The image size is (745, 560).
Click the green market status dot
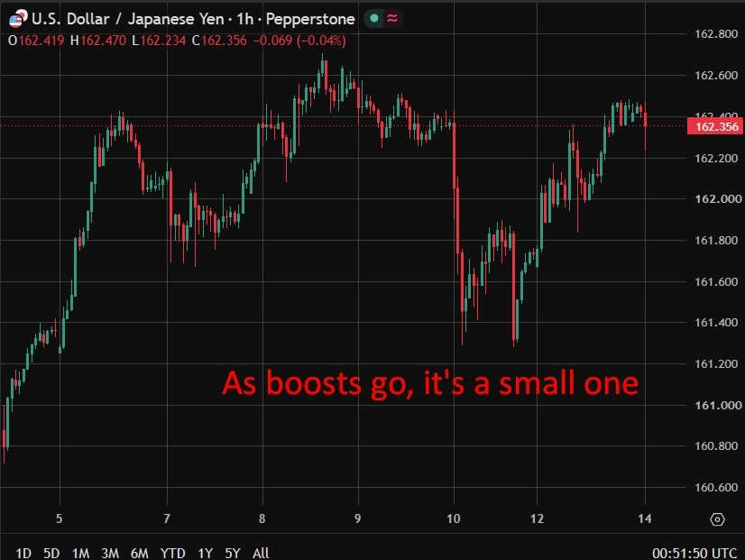tap(374, 19)
